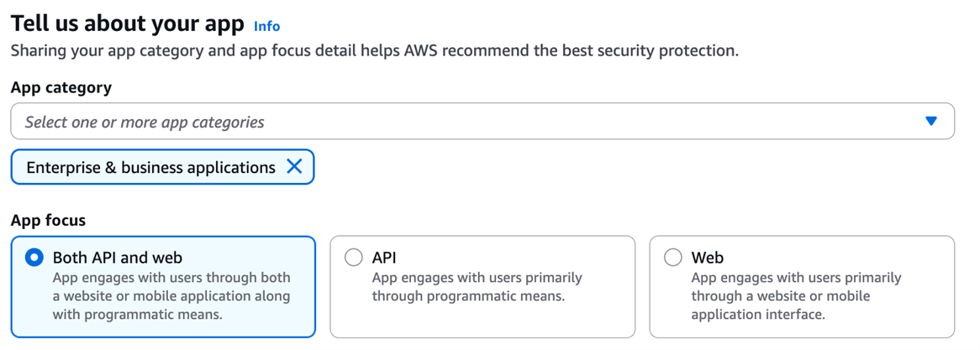980x350 pixels.
Task: Expand the App category dropdown arrow
Action: click(x=930, y=122)
